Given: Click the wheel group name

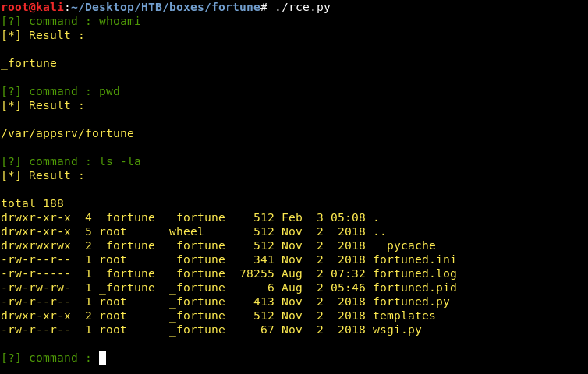Looking at the screenshot, I should pyautogui.click(x=186, y=231).
